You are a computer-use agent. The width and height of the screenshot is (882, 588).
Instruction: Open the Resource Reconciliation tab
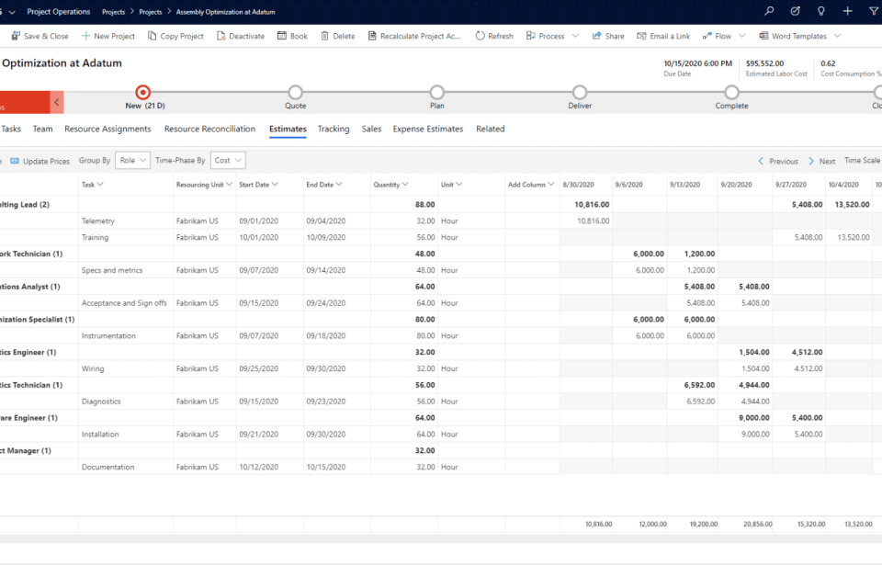[209, 130]
